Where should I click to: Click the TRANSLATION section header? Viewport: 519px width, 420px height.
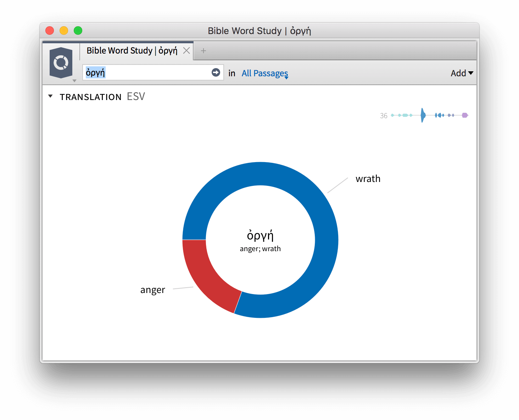[x=90, y=97]
